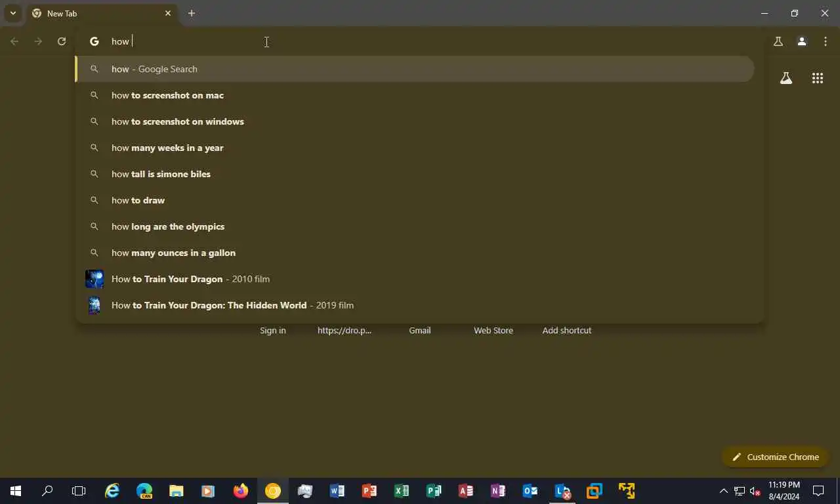Click Add shortcut
Image resolution: width=840 pixels, height=504 pixels.
pyautogui.click(x=567, y=330)
